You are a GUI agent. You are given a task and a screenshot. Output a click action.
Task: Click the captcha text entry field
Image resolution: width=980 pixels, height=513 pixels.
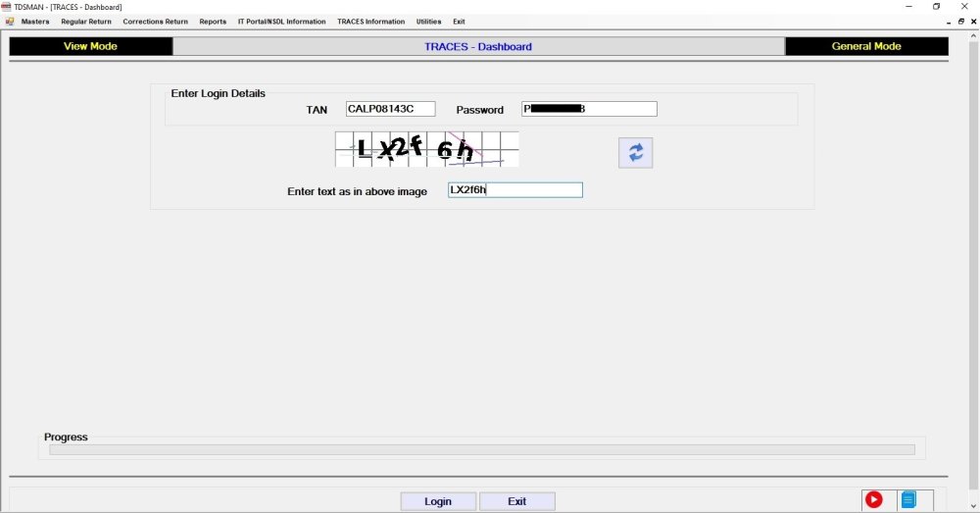(x=515, y=190)
